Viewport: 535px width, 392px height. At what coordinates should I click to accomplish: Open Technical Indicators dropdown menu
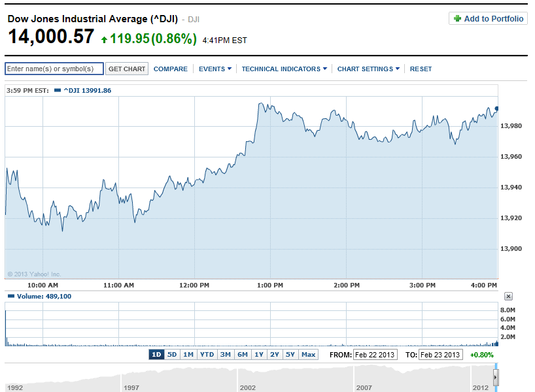coord(284,69)
